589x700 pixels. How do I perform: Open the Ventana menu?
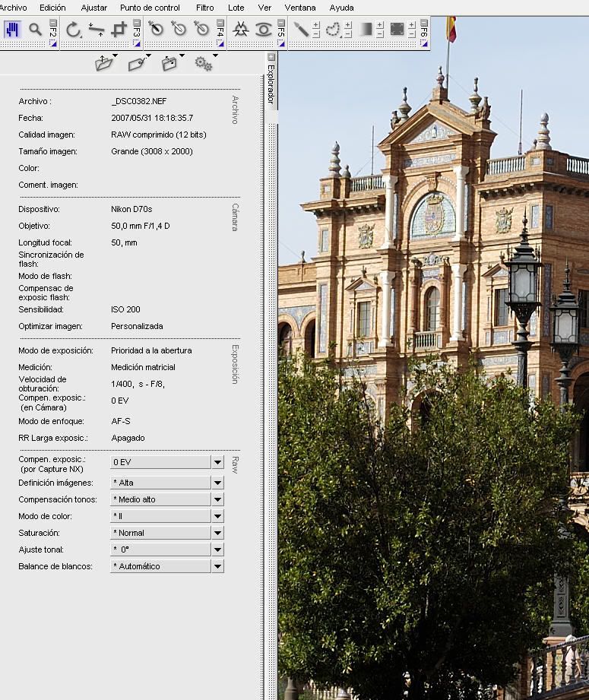point(300,8)
